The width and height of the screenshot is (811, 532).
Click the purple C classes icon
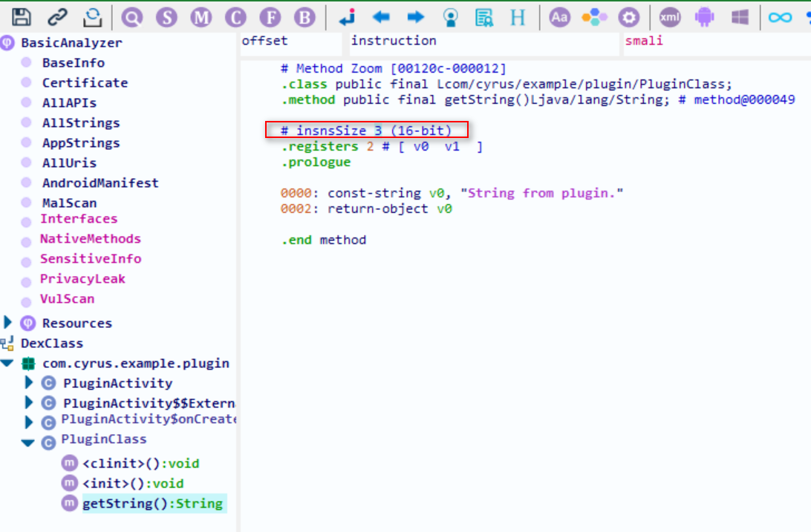[x=235, y=18]
